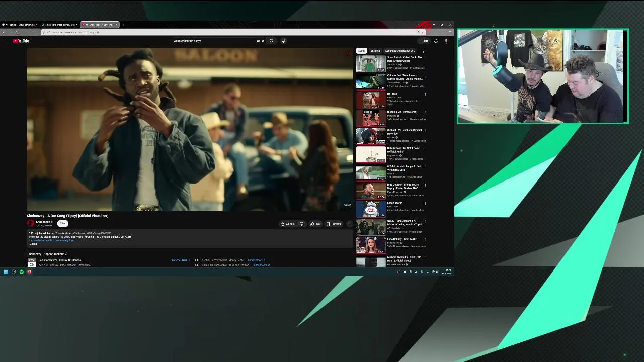Open options menu for the Chicane video
Image resolution: width=644 pixels, height=362 pixels.
coord(426,76)
